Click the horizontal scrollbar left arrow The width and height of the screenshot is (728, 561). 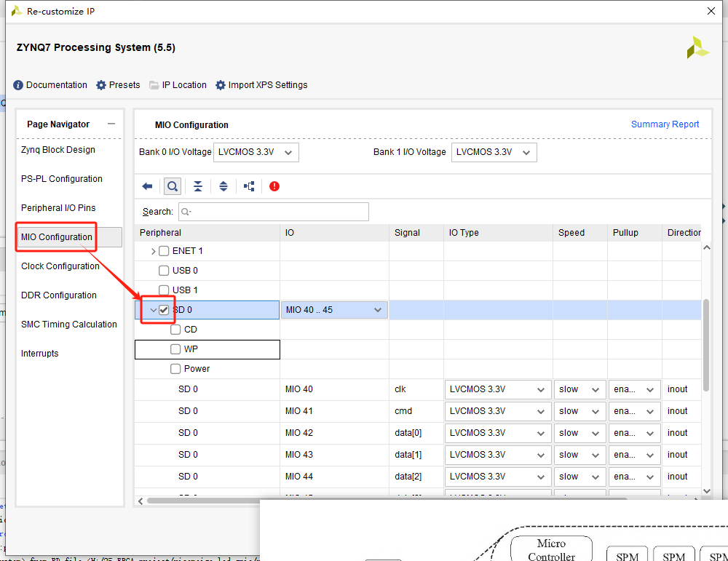click(141, 501)
